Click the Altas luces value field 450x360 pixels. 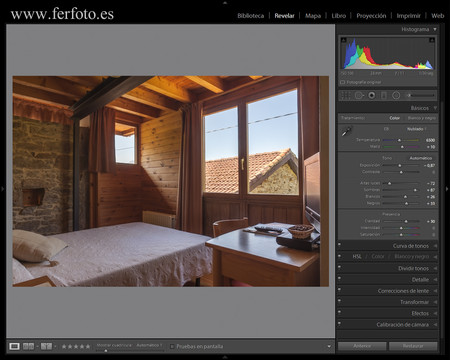pos(431,184)
